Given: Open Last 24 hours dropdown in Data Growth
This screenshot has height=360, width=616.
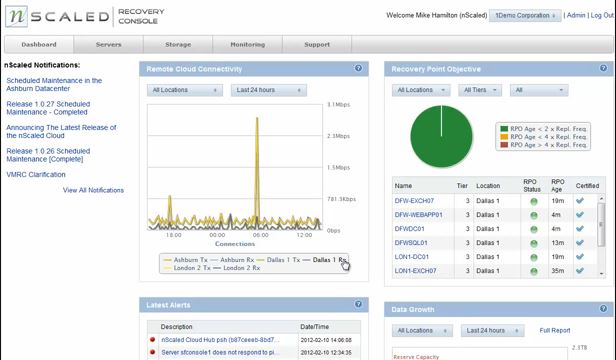Looking at the screenshot, I should (492, 331).
